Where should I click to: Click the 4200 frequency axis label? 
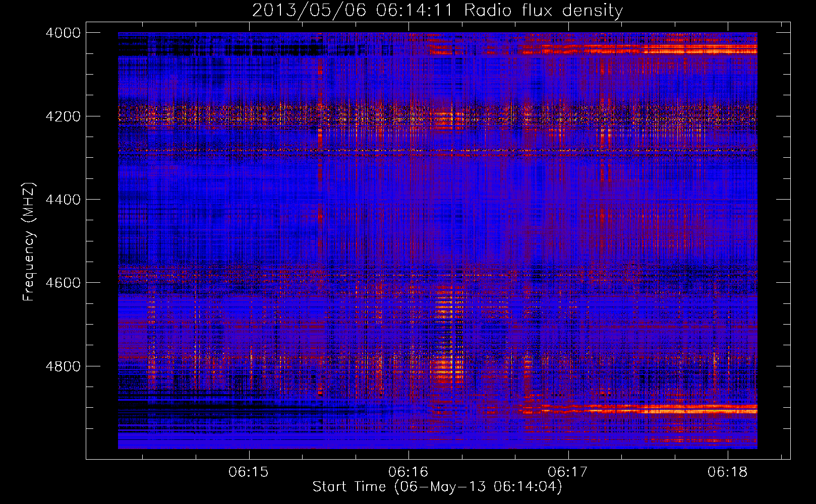63,116
